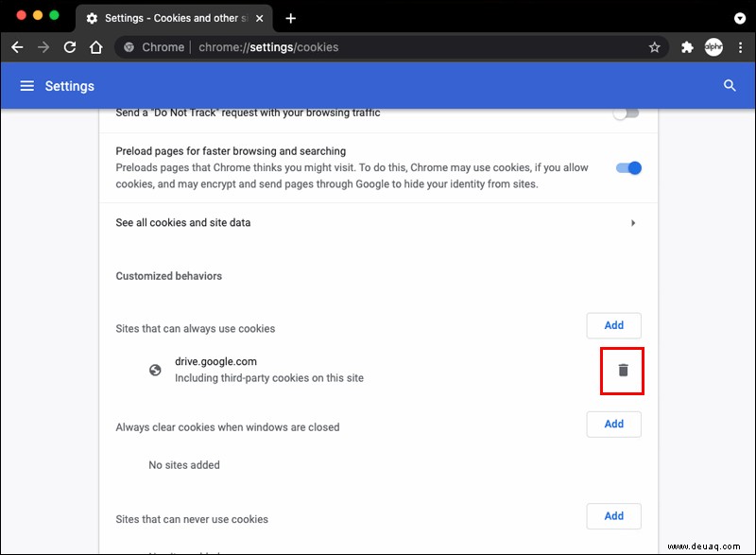
Task: Add a site that can never use cookies
Action: 613,516
